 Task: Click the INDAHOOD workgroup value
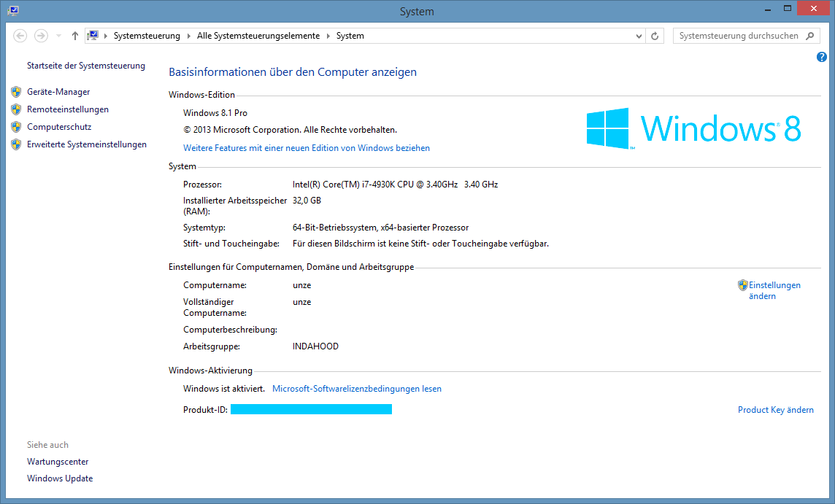click(x=315, y=346)
